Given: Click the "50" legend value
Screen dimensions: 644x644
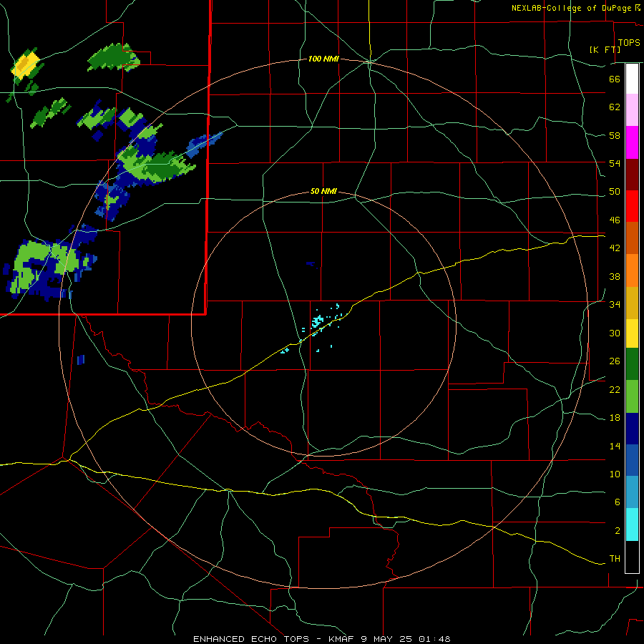Looking at the screenshot, I should click(615, 192).
